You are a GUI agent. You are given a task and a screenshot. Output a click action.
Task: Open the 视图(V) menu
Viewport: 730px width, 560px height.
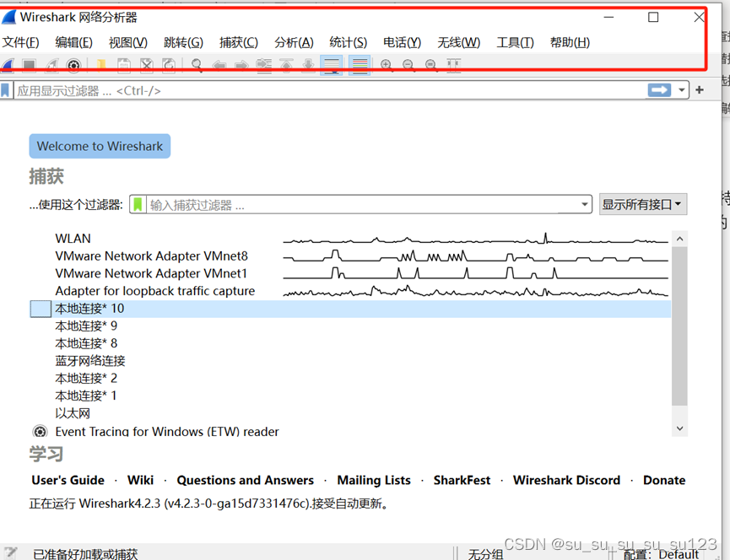tap(128, 42)
